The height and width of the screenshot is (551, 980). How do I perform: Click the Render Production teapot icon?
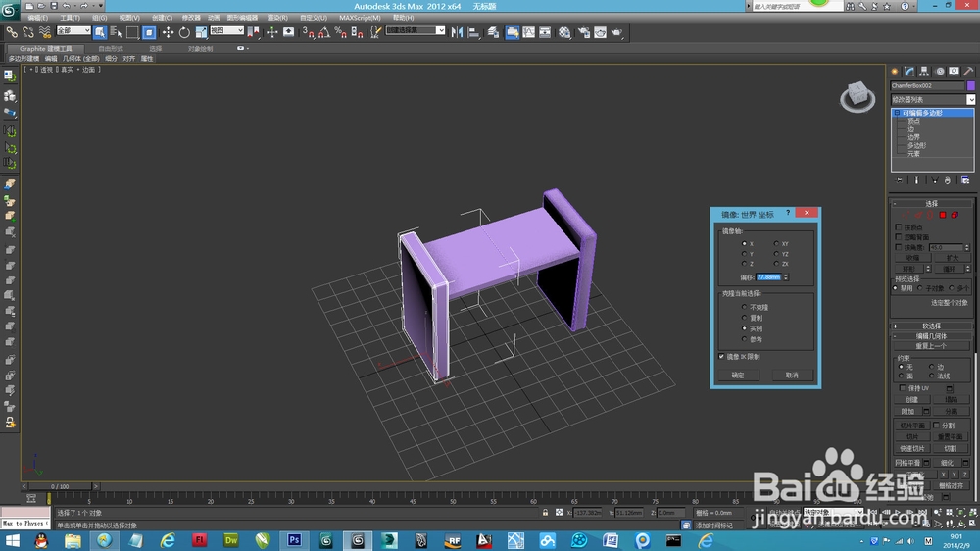pos(616,32)
